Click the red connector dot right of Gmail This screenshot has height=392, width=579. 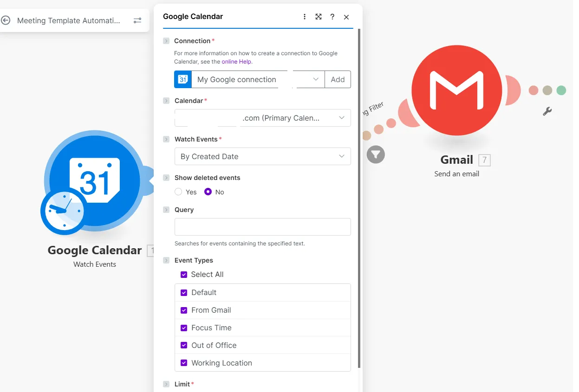pos(533,90)
